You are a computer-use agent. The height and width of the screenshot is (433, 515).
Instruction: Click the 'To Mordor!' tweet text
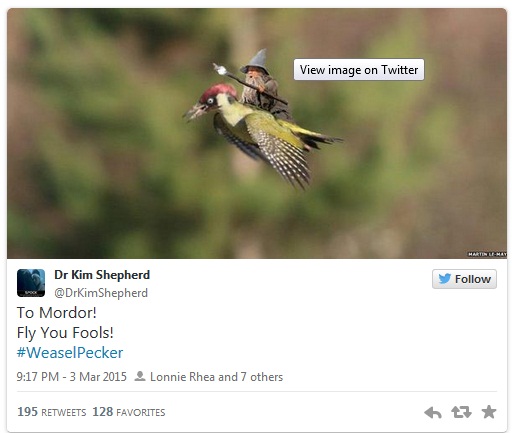[x=57, y=313]
